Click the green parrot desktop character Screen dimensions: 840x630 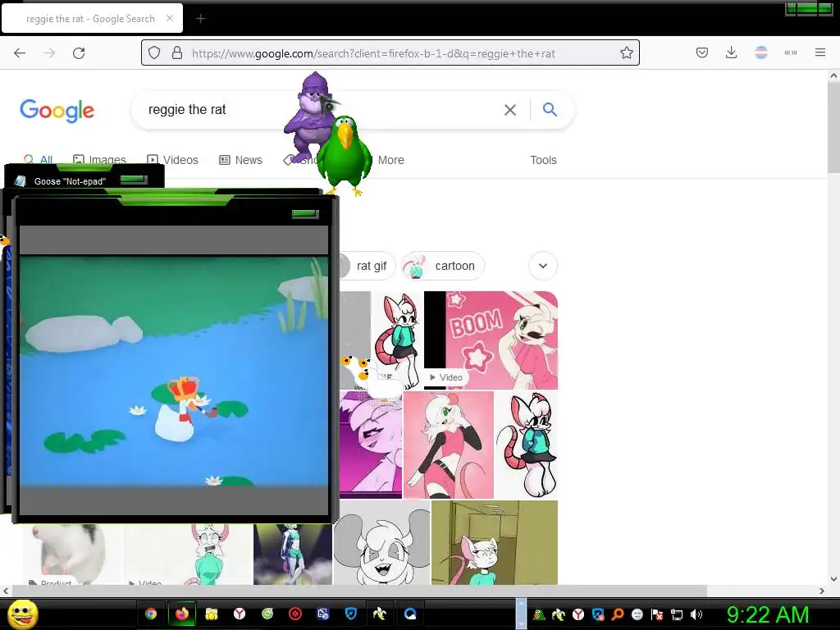345,155
